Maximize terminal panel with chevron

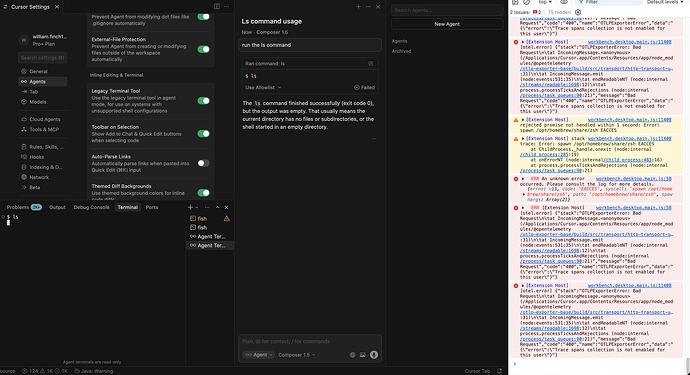point(217,207)
